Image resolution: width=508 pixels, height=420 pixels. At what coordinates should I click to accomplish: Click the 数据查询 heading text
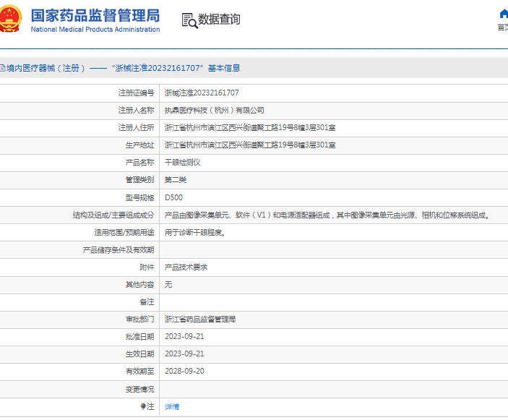219,19
